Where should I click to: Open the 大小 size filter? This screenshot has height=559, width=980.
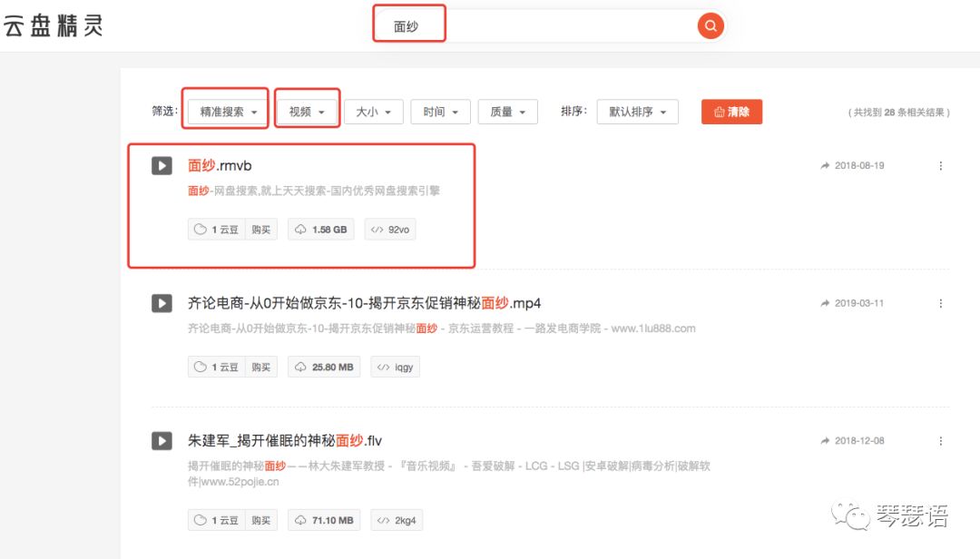[x=373, y=111]
